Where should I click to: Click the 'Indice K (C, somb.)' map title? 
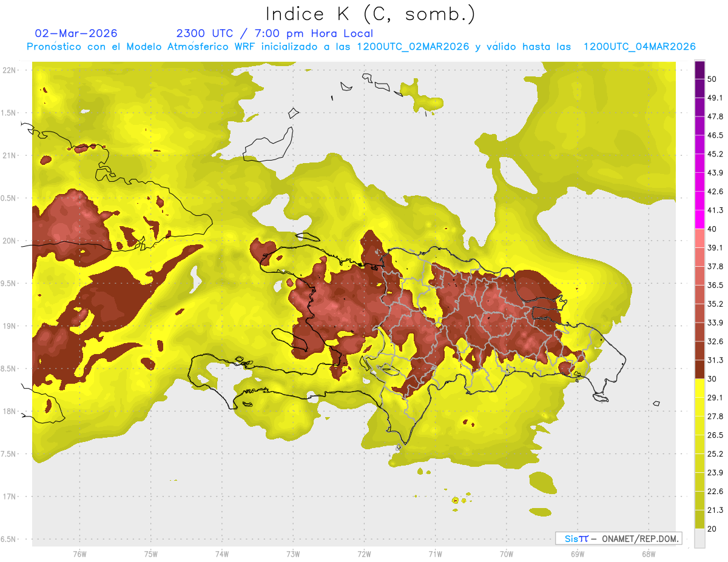click(x=371, y=14)
